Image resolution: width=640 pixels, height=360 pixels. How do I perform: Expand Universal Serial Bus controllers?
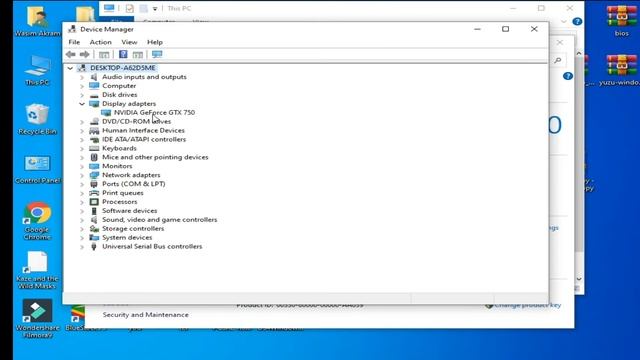(82, 247)
